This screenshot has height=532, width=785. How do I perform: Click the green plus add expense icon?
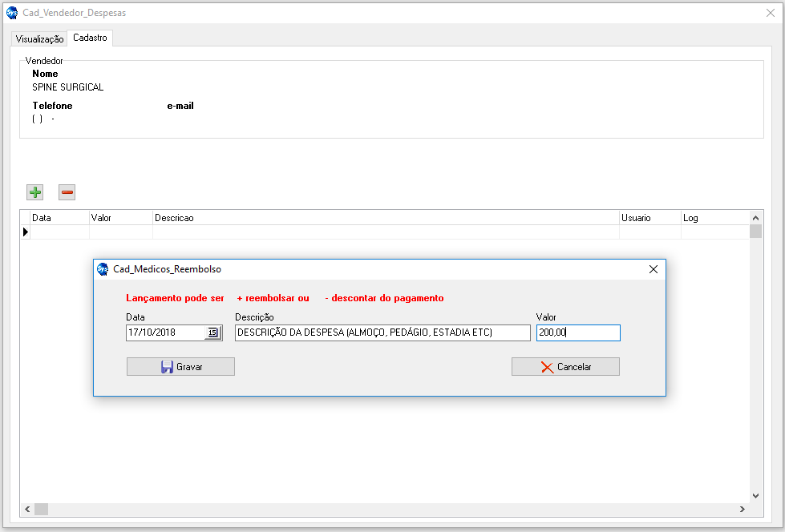coord(35,192)
